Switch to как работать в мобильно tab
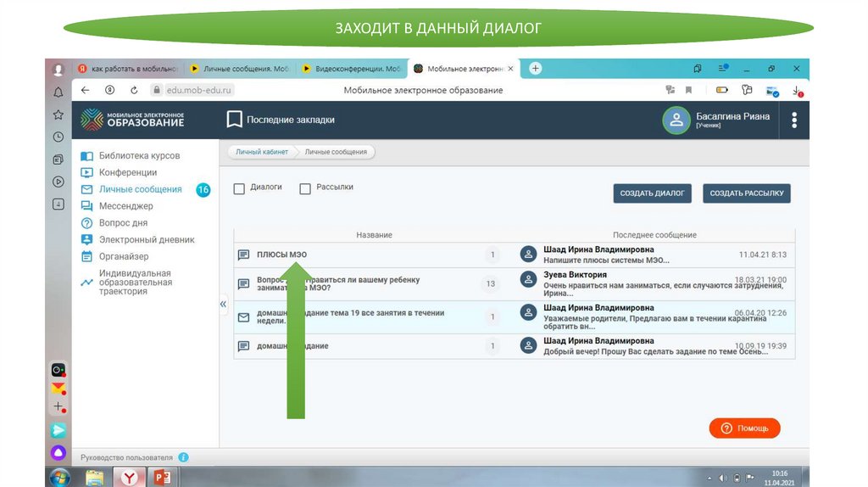The width and height of the screenshot is (868, 487). pos(128,69)
